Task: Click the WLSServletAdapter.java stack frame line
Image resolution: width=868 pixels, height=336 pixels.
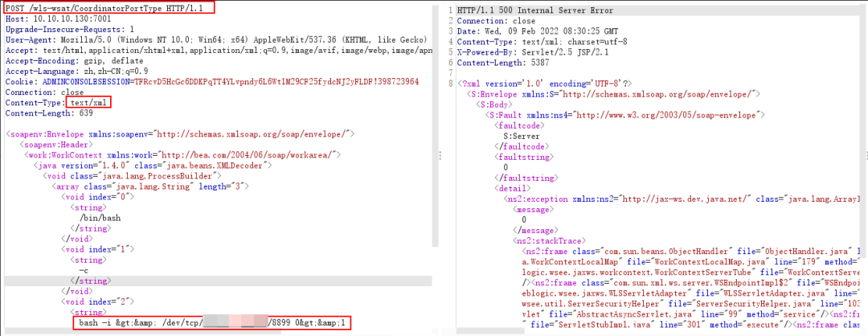Action: pos(691,293)
